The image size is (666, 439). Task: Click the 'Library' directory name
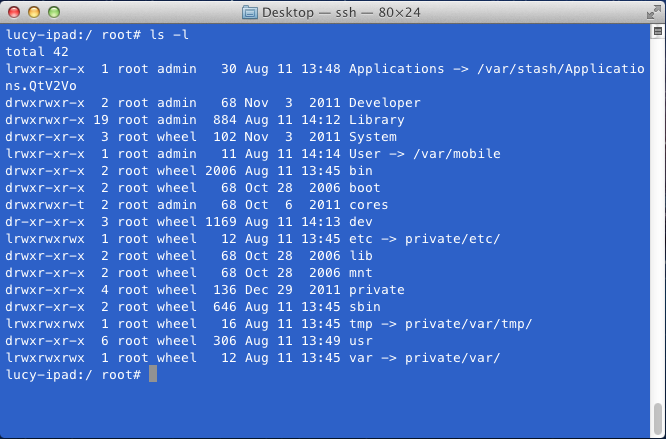click(x=377, y=120)
